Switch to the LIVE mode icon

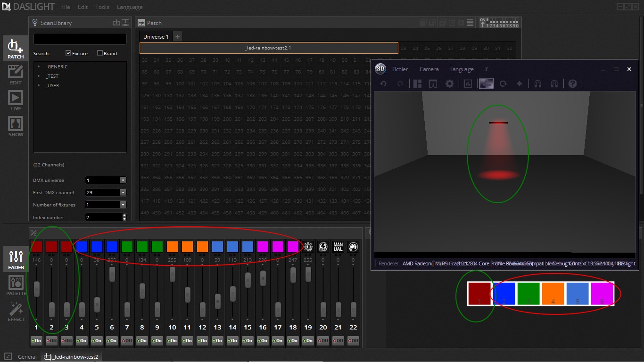tap(16, 101)
